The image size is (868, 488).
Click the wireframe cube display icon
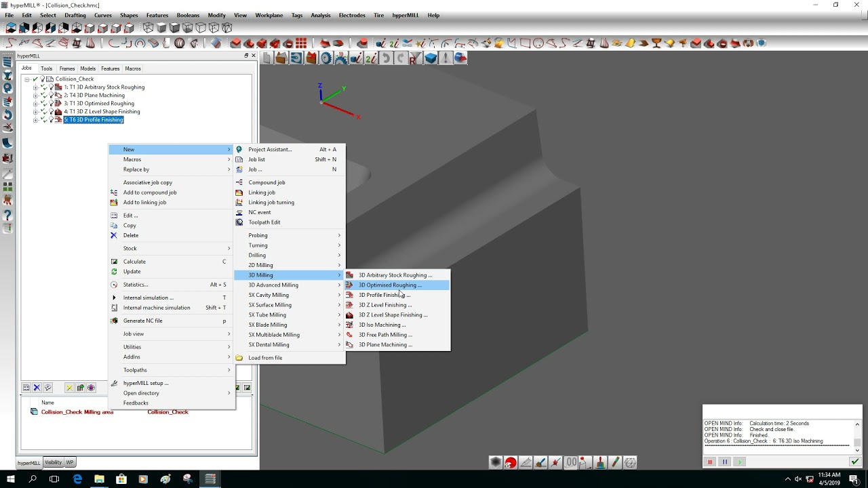pyautogui.click(x=148, y=28)
